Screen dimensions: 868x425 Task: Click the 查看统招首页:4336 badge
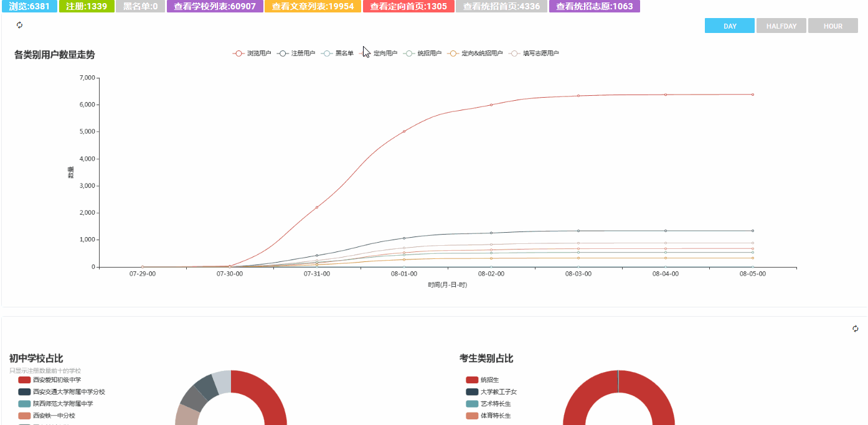point(501,6)
